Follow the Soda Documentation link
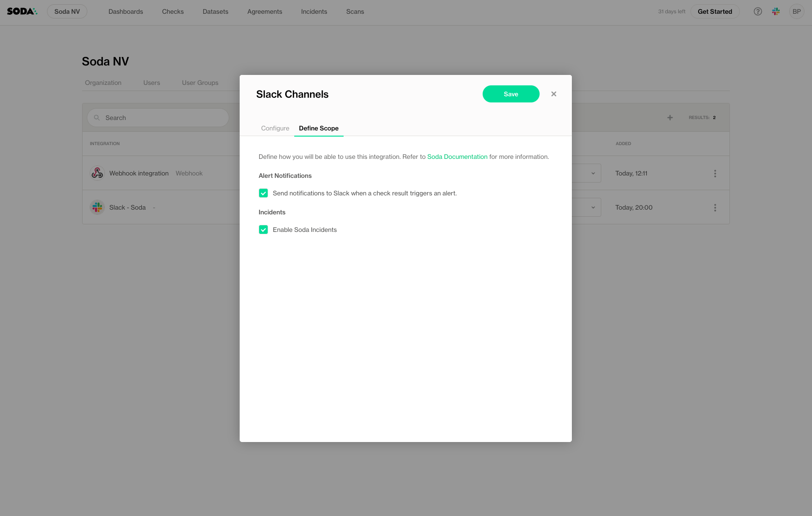812x516 pixels. [x=457, y=157]
